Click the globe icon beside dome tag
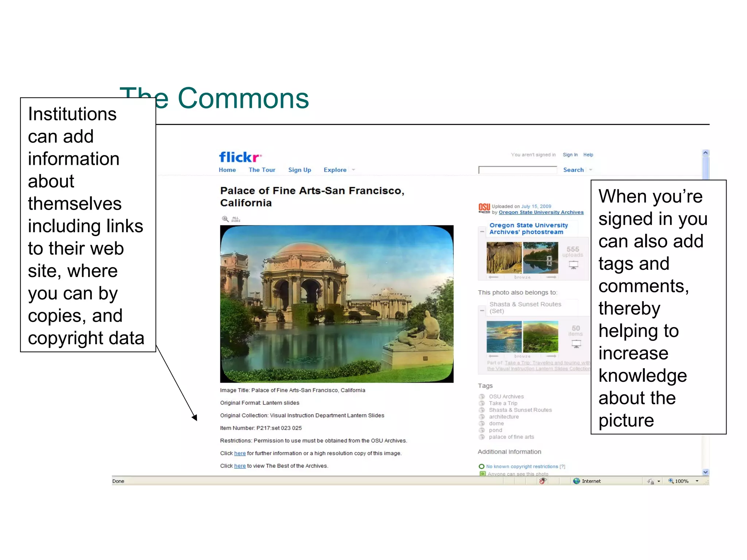The image size is (747, 560). point(482,423)
